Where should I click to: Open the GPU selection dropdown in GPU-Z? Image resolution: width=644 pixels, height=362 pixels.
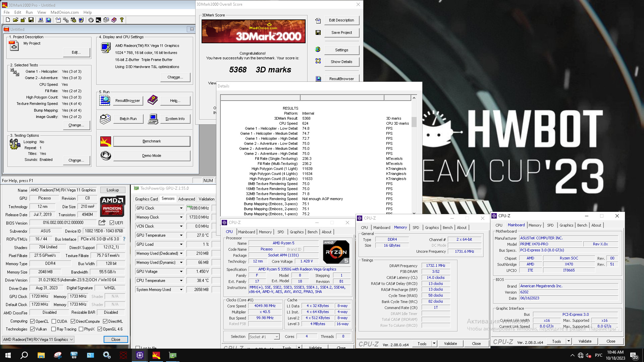click(x=38, y=340)
